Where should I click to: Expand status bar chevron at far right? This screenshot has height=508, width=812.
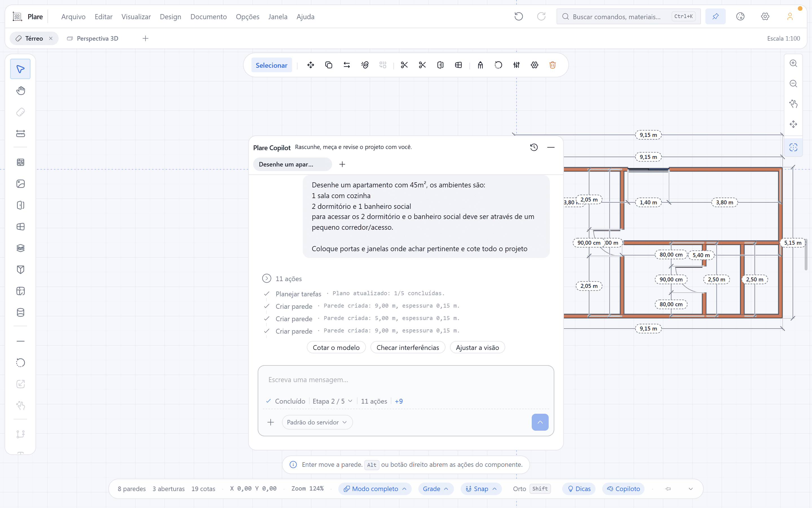(x=690, y=489)
